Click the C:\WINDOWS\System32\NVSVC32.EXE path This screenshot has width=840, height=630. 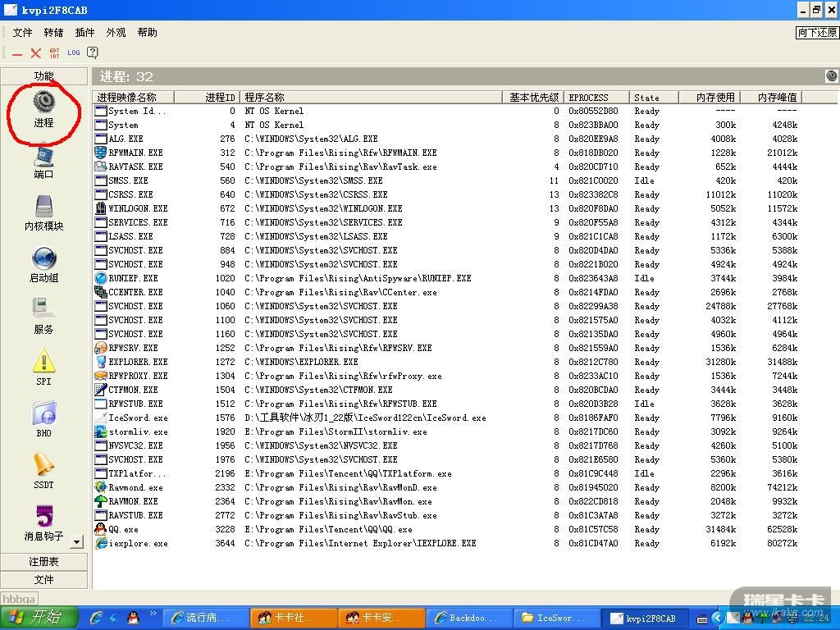(321, 445)
